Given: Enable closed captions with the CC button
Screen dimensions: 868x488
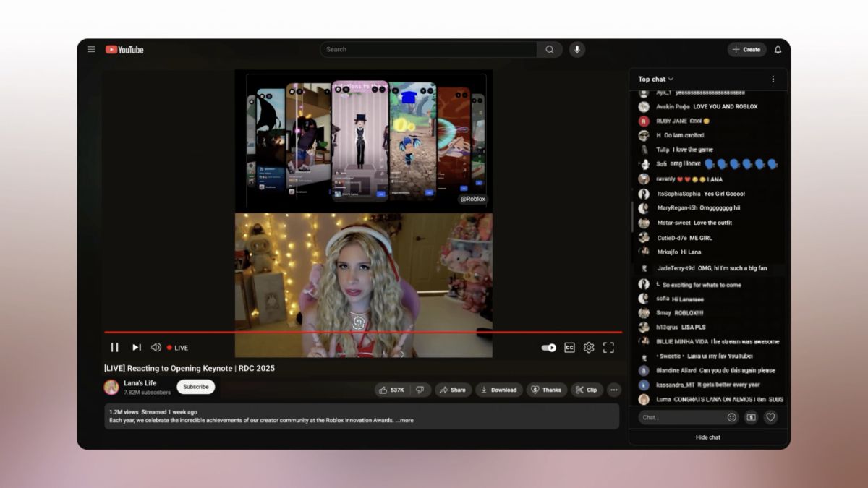Looking at the screenshot, I should (569, 347).
